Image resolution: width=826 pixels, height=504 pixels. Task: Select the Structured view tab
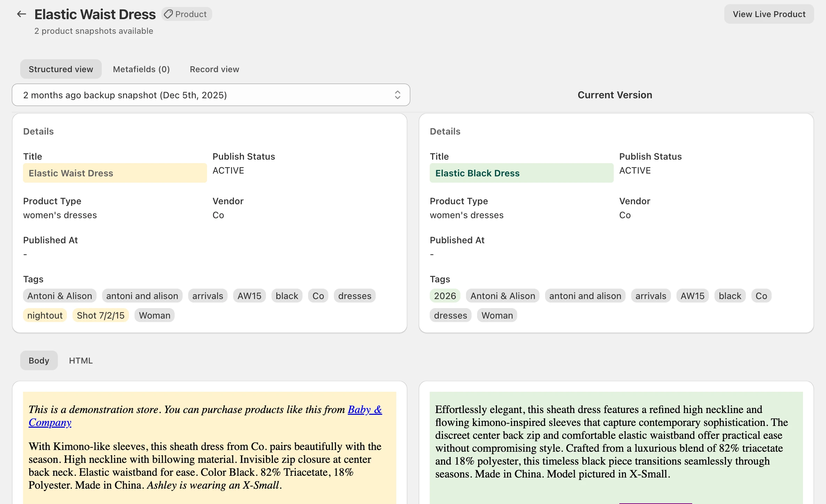coord(61,69)
